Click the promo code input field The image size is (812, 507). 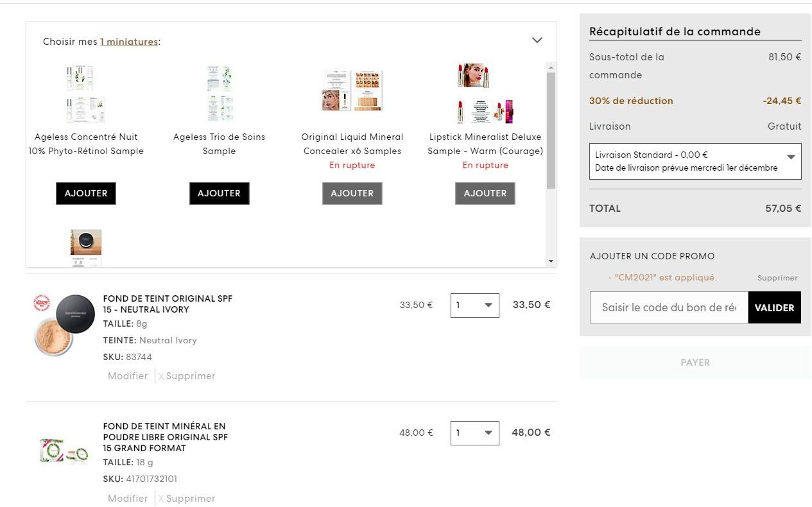[x=669, y=307]
